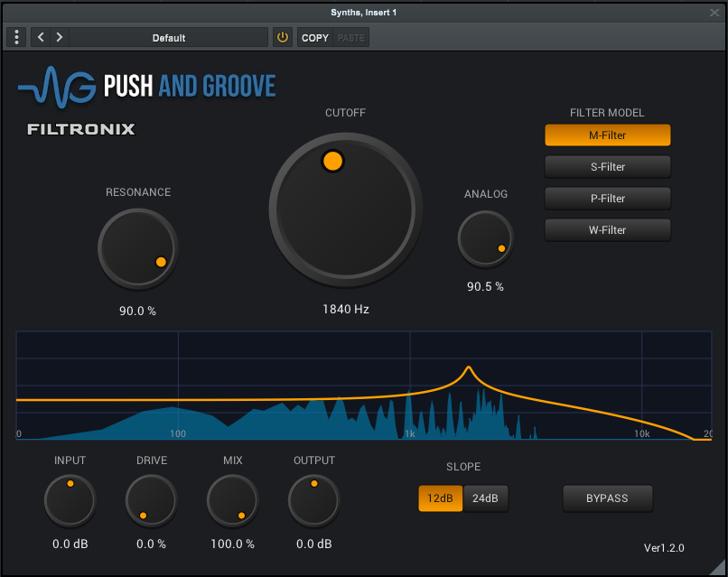The width and height of the screenshot is (728, 577).
Task: Click the window resize corner grip
Action: tap(719, 568)
